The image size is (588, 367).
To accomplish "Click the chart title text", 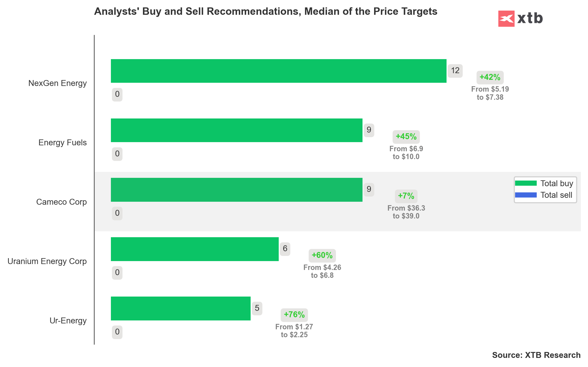I will (x=266, y=12).
